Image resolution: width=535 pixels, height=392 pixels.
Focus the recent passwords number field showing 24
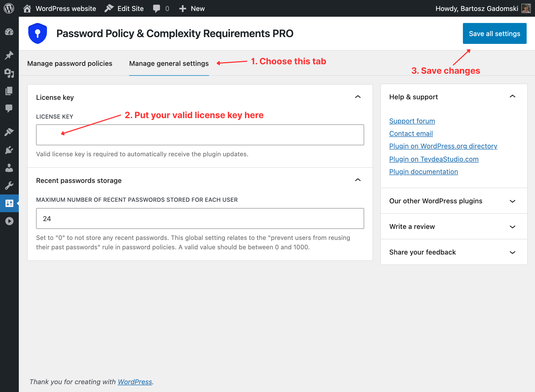(200, 218)
